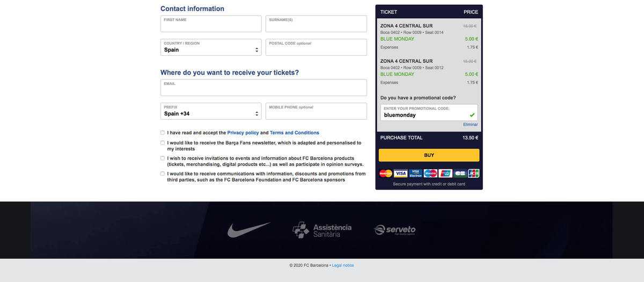Click the Serveto sponsor logo
644x282 pixels.
(394, 230)
